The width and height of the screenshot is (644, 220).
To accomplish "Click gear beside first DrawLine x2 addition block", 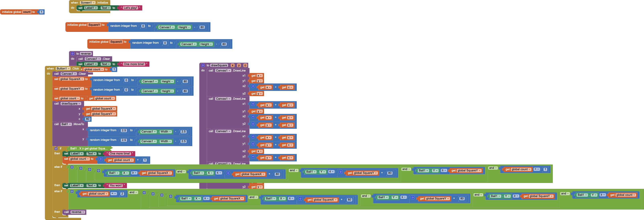I will [x=253, y=86].
